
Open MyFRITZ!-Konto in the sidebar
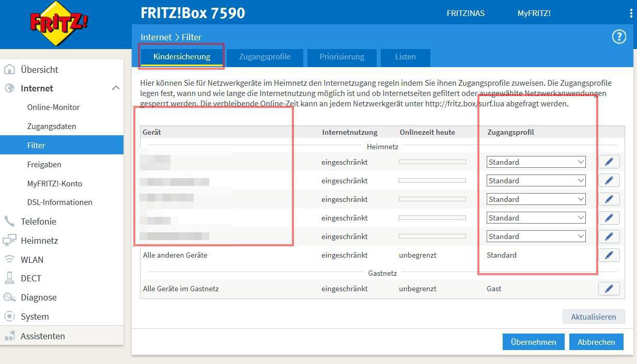pyautogui.click(x=55, y=183)
